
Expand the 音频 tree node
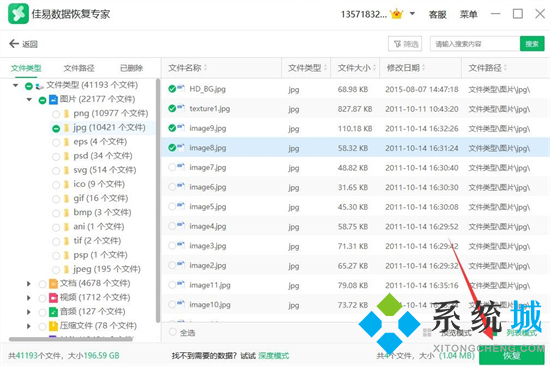click(29, 312)
